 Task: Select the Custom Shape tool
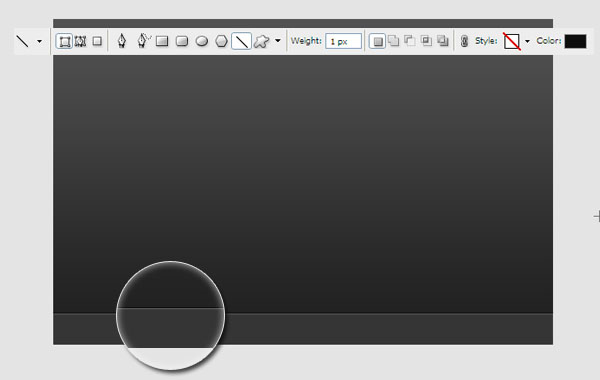pos(261,41)
